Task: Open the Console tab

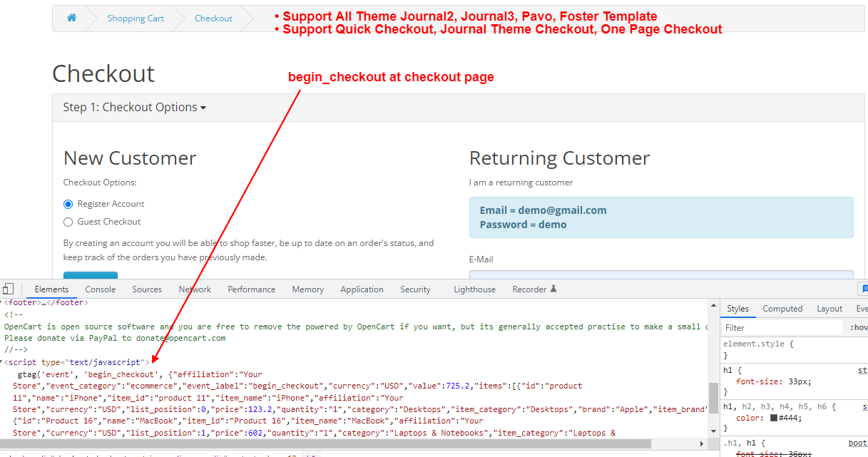Action: pyautogui.click(x=101, y=289)
